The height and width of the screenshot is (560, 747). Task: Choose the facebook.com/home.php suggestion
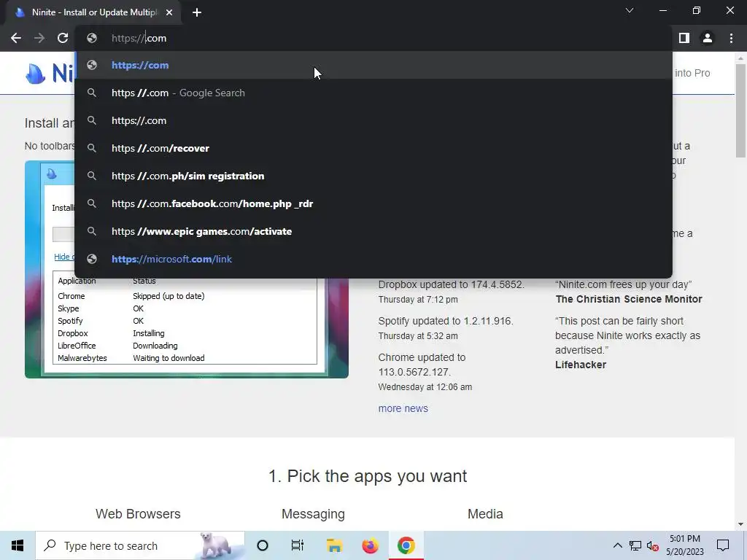pyautogui.click(x=373, y=203)
